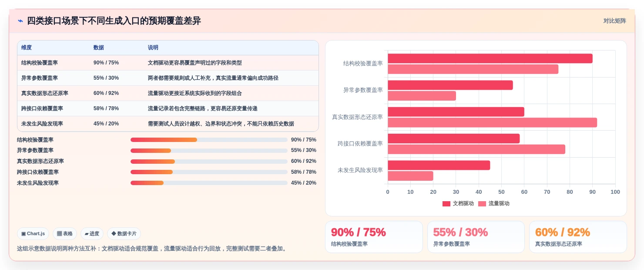Click chart axis label 未发生风险发现率
Image resolution: width=644 pixels, height=270 pixels.
click(x=360, y=170)
